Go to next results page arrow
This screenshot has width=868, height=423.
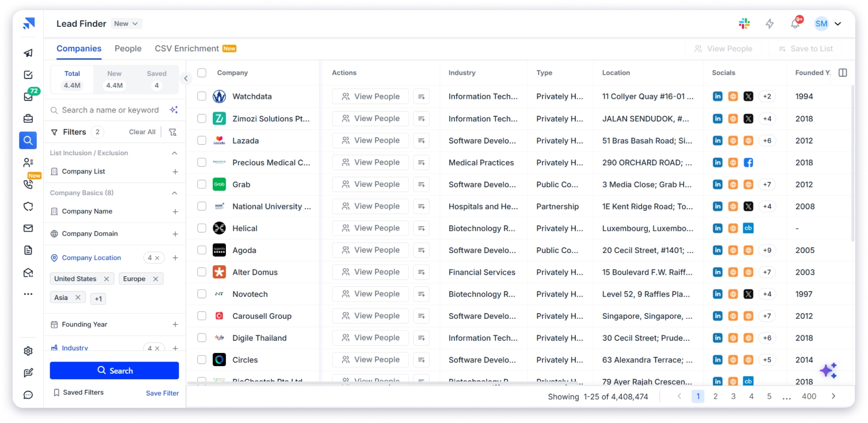[x=833, y=396]
